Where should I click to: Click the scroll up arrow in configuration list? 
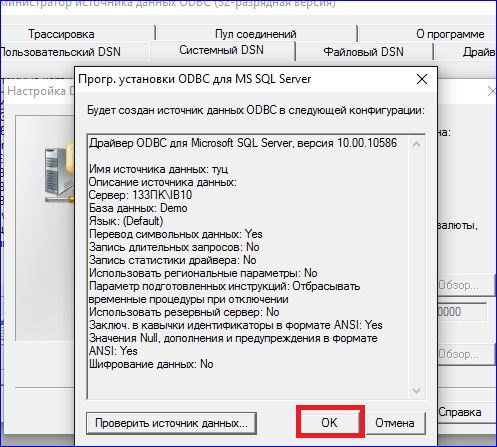coord(416,145)
